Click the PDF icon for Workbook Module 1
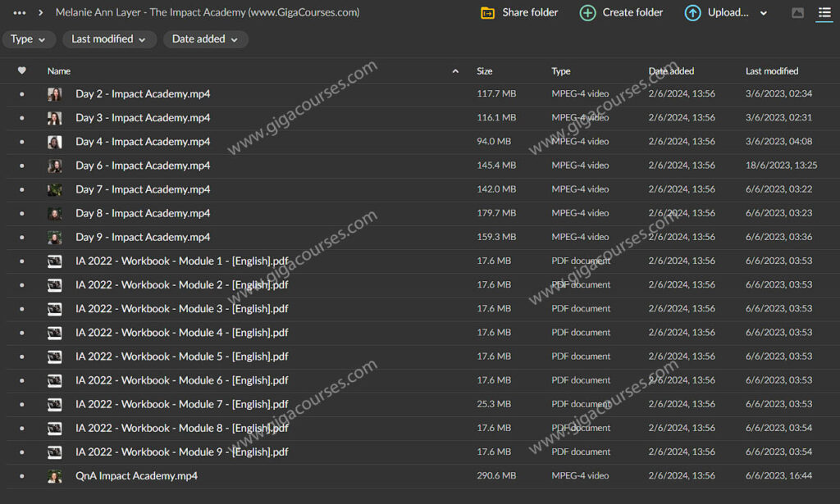 (55, 261)
